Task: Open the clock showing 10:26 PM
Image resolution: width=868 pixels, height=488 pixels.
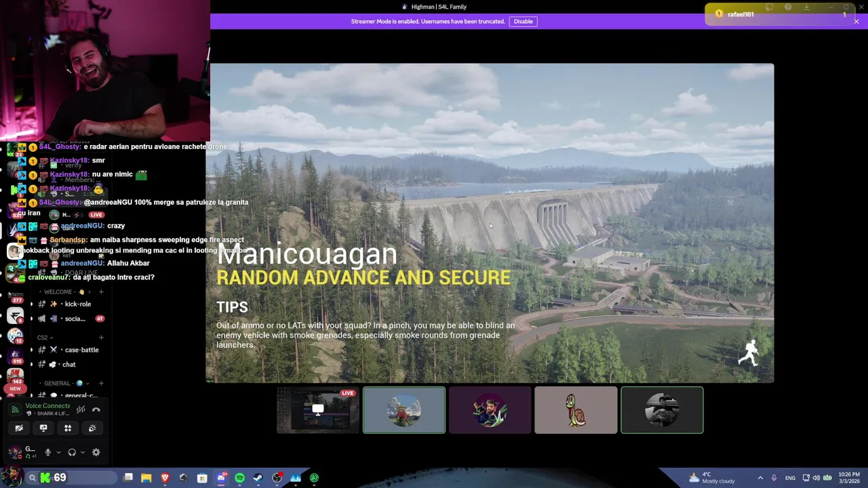Action: pyautogui.click(x=850, y=478)
